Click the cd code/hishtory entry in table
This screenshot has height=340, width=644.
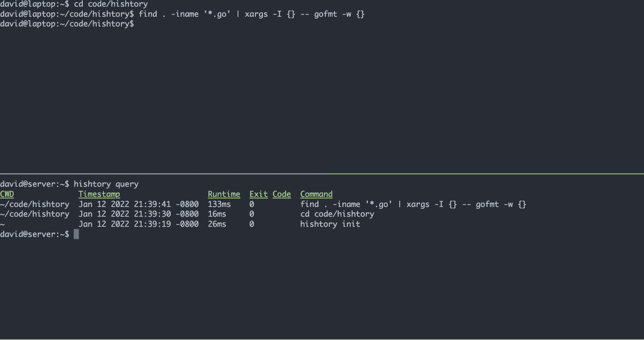[337, 214]
